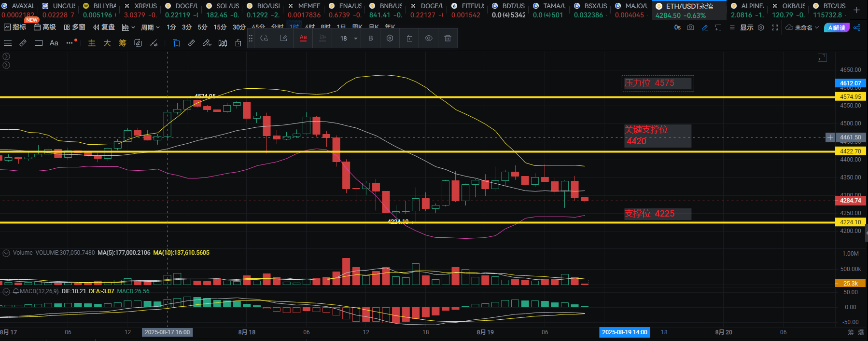The width and height of the screenshot is (868, 341).
Task: Switch to the BNB/US symbol tab
Action: coord(386,10)
